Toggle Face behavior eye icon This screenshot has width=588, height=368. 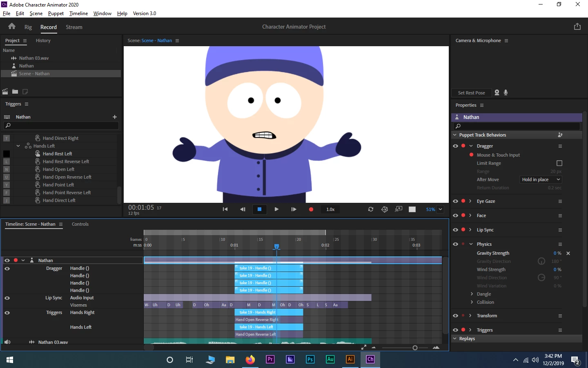pos(455,215)
